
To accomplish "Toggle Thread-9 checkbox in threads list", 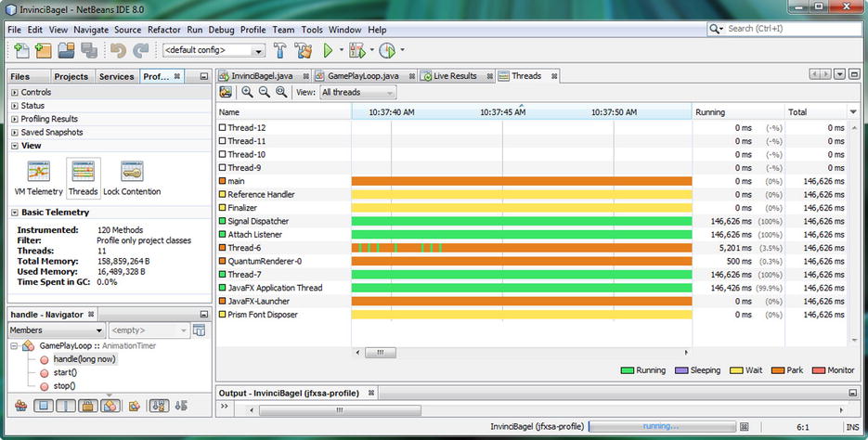I will point(222,168).
